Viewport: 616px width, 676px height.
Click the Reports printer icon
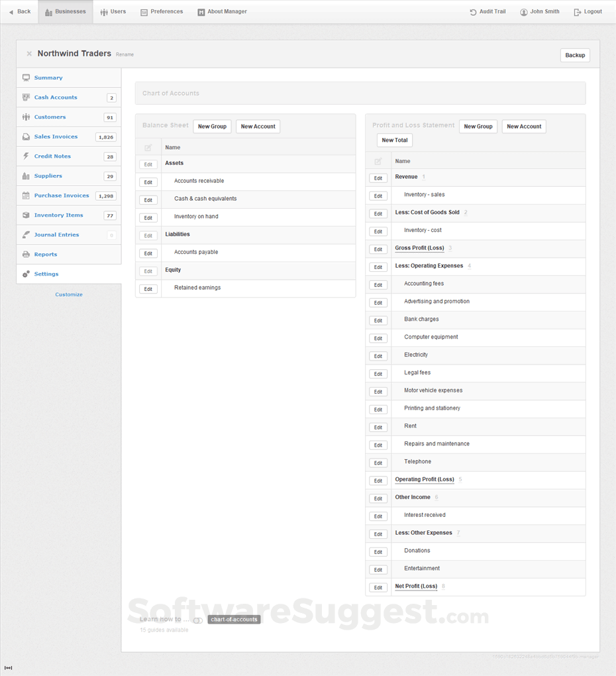(25, 254)
